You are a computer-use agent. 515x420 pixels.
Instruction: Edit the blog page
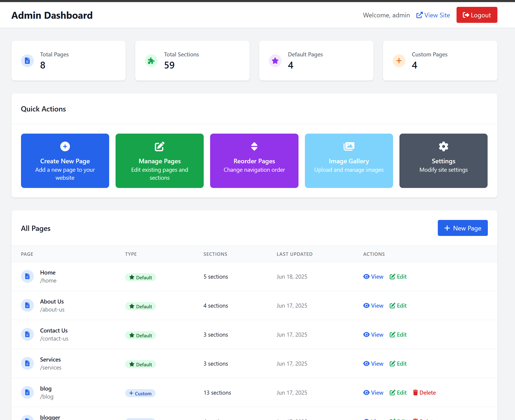coord(398,393)
